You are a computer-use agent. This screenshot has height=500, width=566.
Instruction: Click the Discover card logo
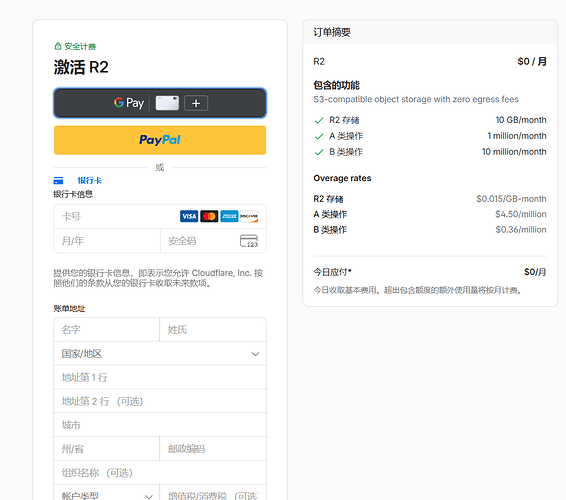(249, 216)
